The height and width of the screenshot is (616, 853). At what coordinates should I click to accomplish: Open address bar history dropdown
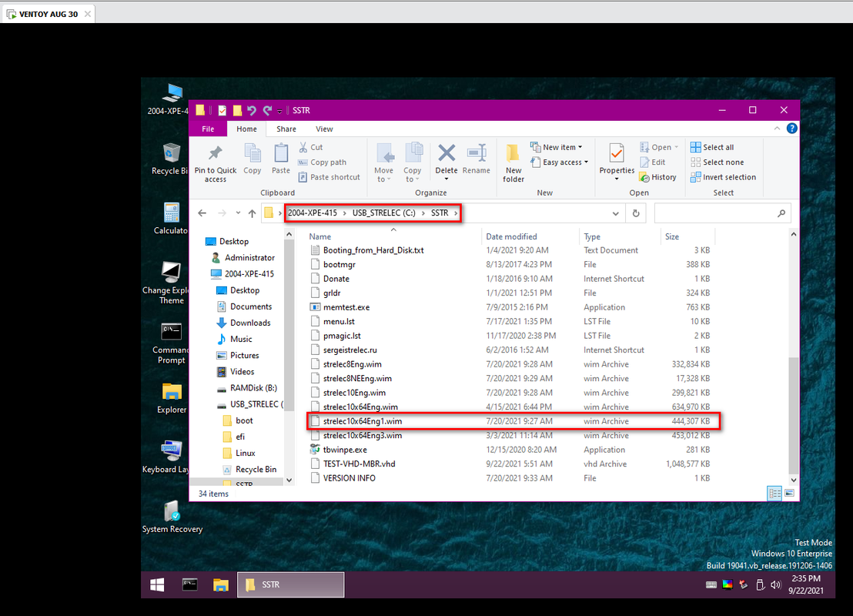click(x=615, y=213)
